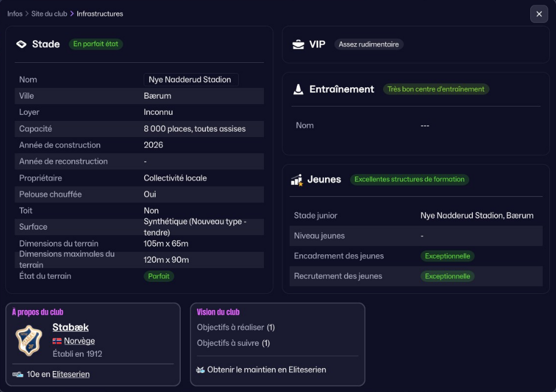The height and width of the screenshot is (392, 556).
Task: Click the stadium icon beside Stade heading
Action: [x=22, y=44]
